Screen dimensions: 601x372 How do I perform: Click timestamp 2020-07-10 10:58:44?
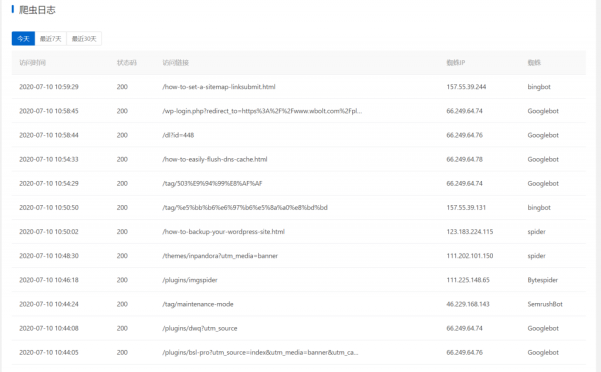[x=49, y=135]
